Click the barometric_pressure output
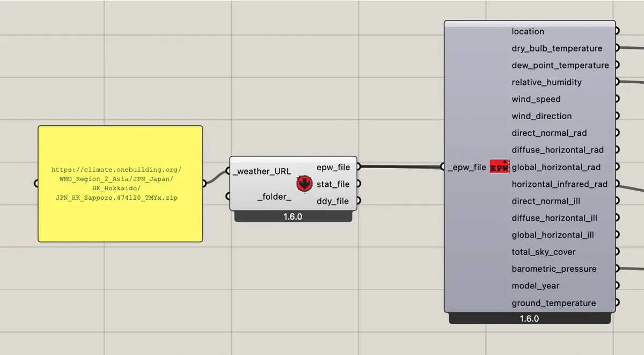The height and width of the screenshot is (355, 644). point(554,269)
